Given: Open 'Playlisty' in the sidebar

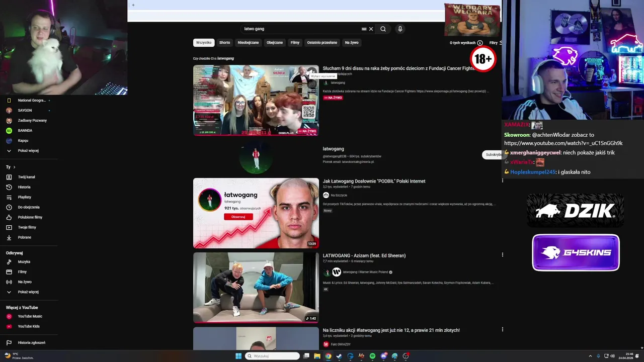Looking at the screenshot, I should 24,197.
